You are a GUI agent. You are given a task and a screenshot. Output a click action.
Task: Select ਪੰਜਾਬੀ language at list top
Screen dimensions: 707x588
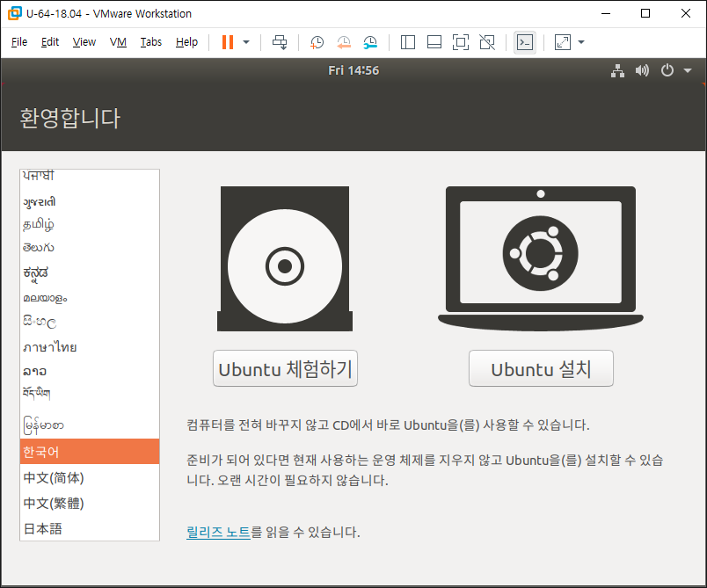pos(90,176)
